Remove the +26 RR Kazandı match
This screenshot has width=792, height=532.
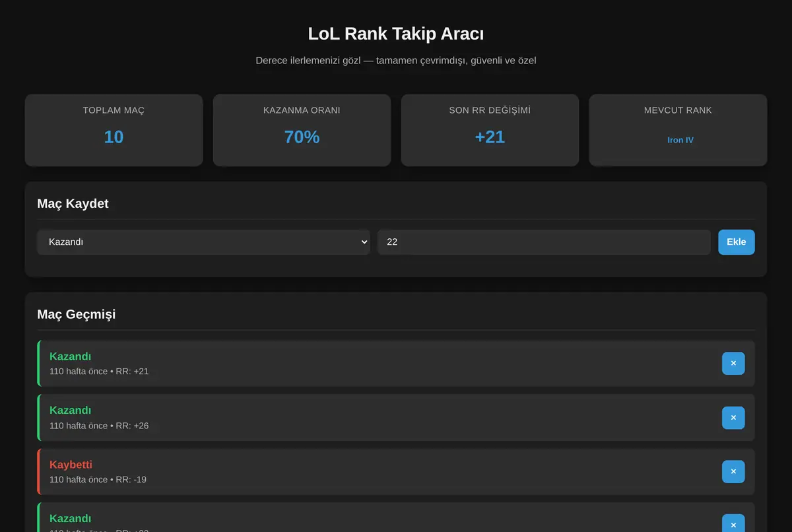[733, 418]
